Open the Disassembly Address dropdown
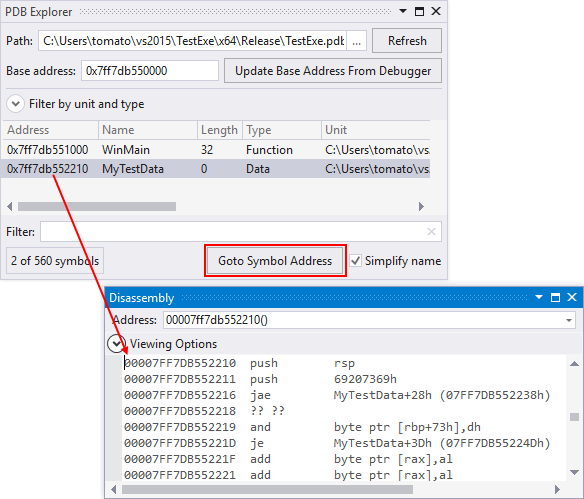The width and height of the screenshot is (584, 499). [x=569, y=320]
